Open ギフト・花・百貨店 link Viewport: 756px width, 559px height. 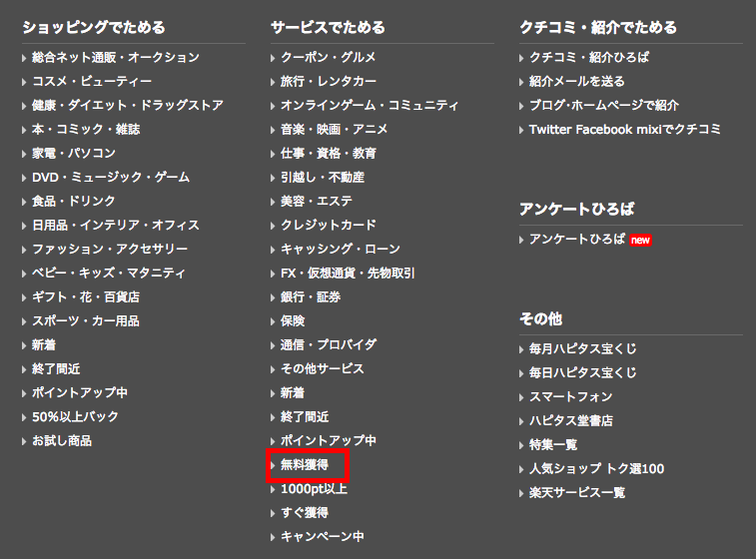[86, 296]
